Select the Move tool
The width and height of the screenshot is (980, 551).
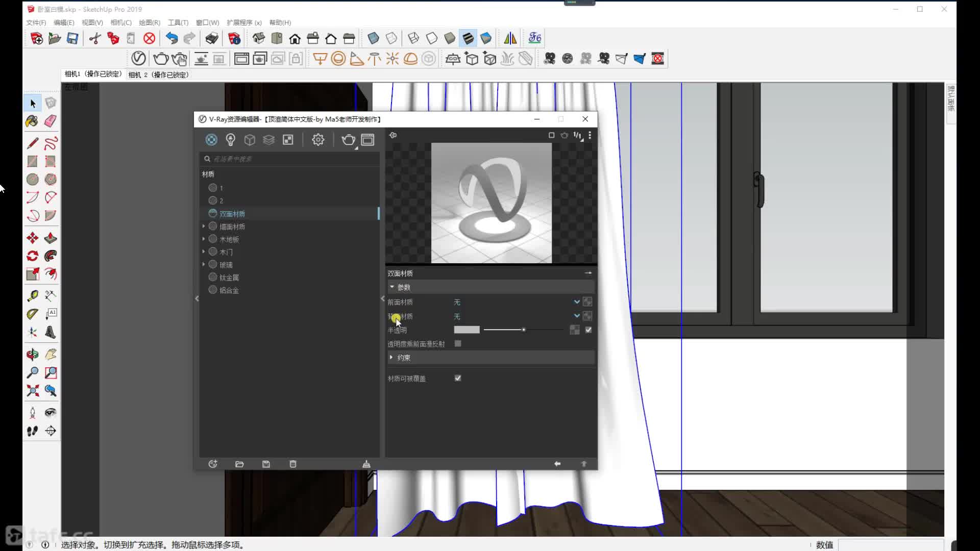tap(32, 238)
